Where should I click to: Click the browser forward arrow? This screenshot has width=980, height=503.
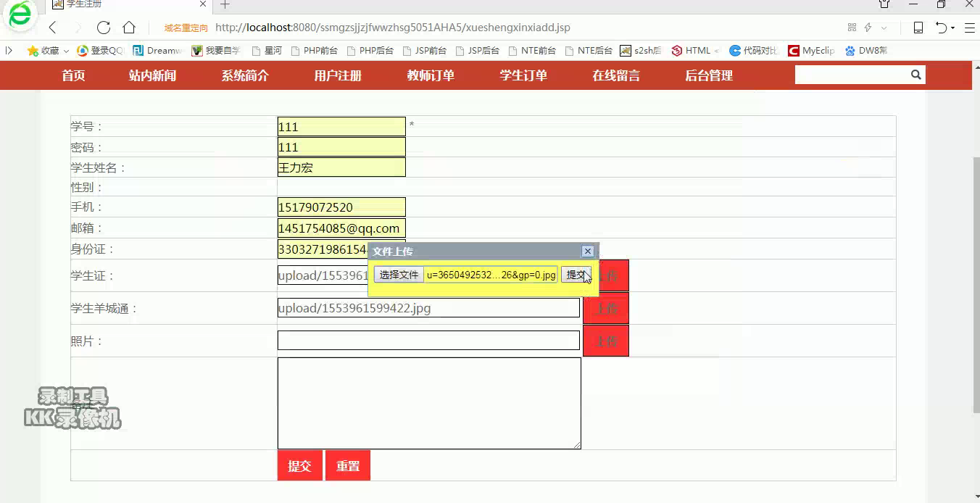78,28
